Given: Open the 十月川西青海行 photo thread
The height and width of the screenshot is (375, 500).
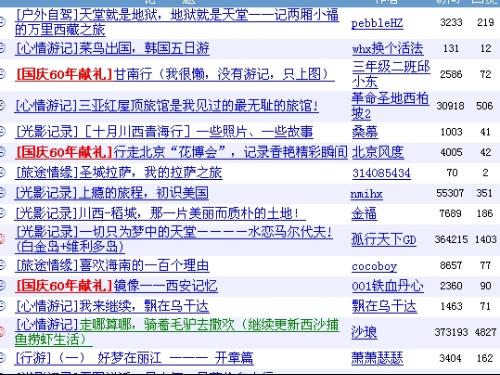Looking at the screenshot, I should 164,132.
